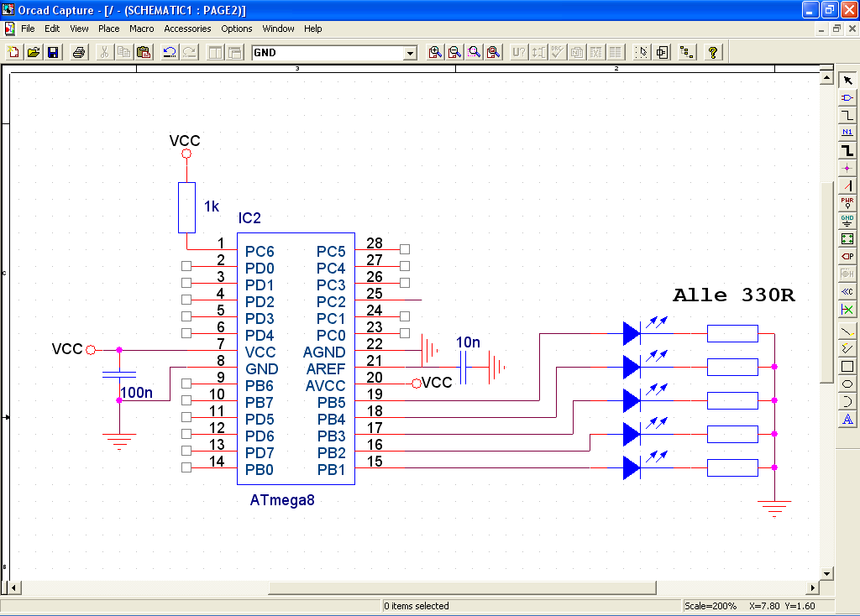Open the File menu
Viewport: 860px width, 616px height.
point(28,29)
